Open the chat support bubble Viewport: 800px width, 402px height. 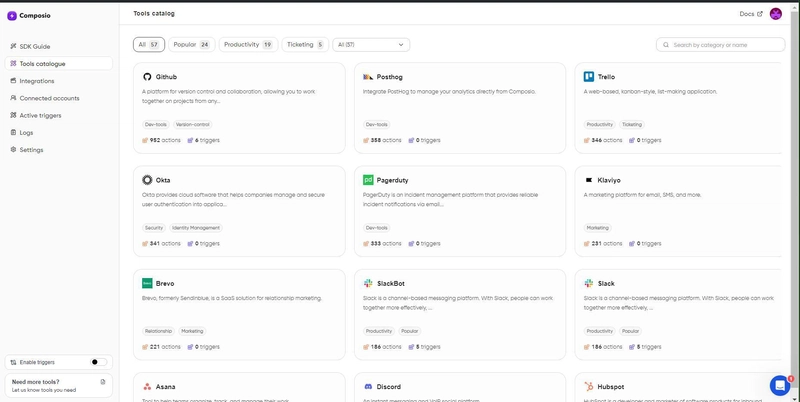(780, 386)
